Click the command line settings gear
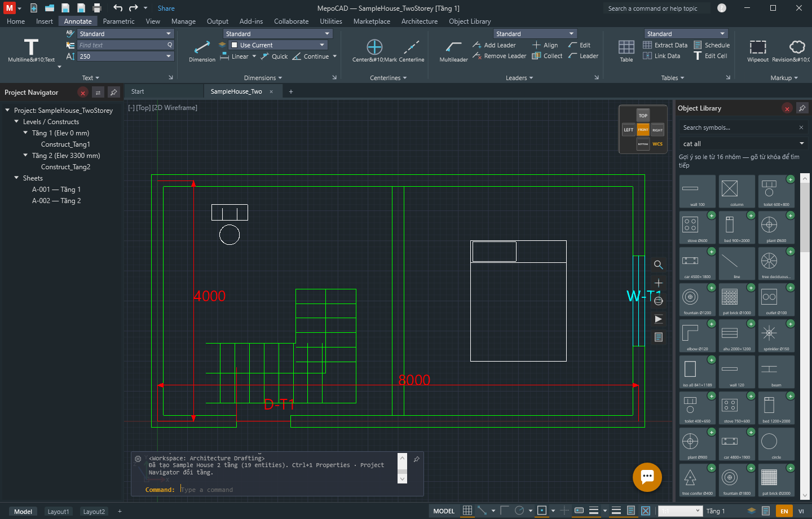Viewport: 812px width, 519px height. coord(138,459)
